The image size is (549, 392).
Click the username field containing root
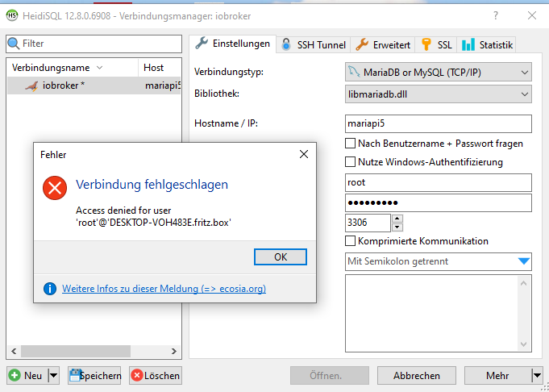click(439, 182)
